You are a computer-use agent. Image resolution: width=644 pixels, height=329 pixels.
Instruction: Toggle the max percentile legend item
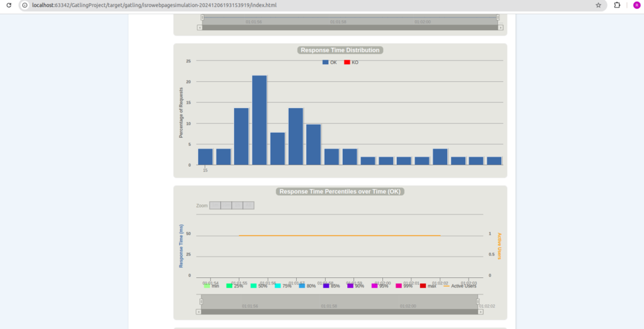click(x=428, y=286)
